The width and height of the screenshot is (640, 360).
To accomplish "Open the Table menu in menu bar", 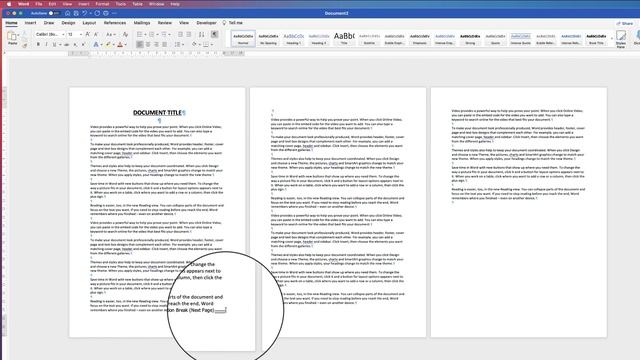I will pyautogui.click(x=138, y=4).
